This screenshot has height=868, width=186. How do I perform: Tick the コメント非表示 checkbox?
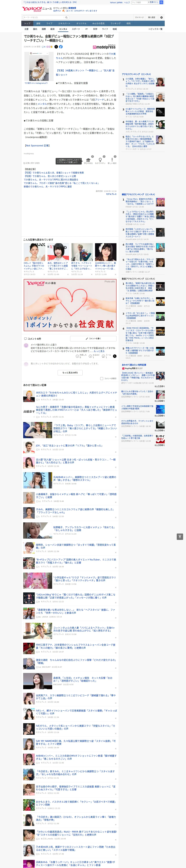pyautogui.click(x=102, y=378)
